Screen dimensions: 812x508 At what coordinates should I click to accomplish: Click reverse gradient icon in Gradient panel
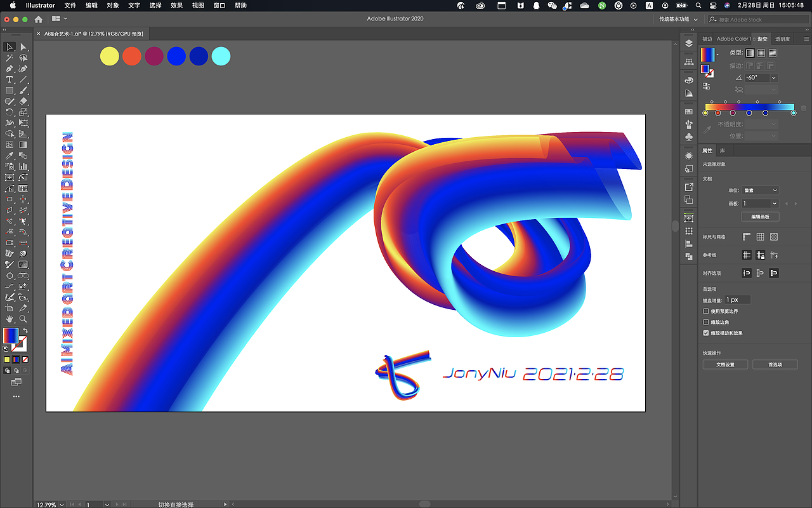point(707,86)
